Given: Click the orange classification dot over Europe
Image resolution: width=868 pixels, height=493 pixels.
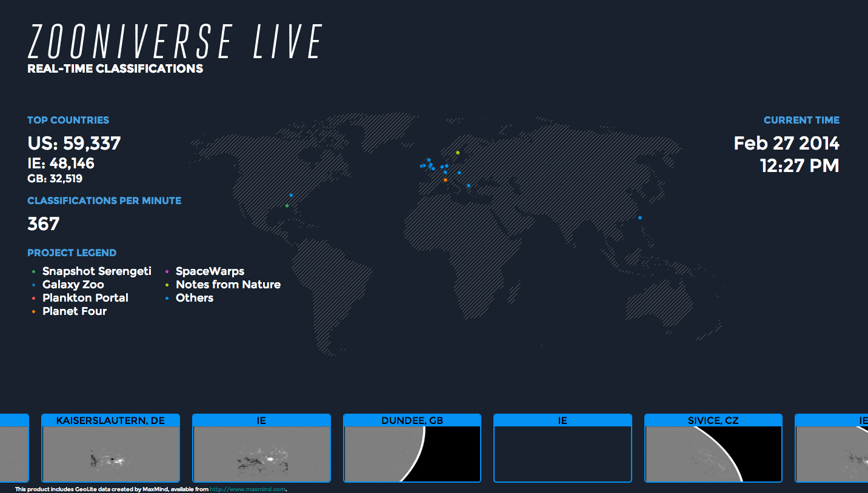Looking at the screenshot, I should point(446,180).
